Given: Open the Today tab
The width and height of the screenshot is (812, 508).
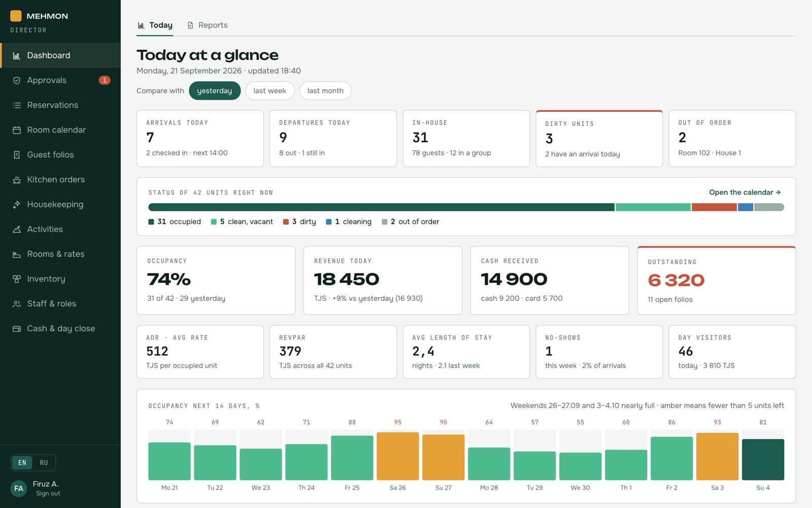Looking at the screenshot, I should 155,25.
